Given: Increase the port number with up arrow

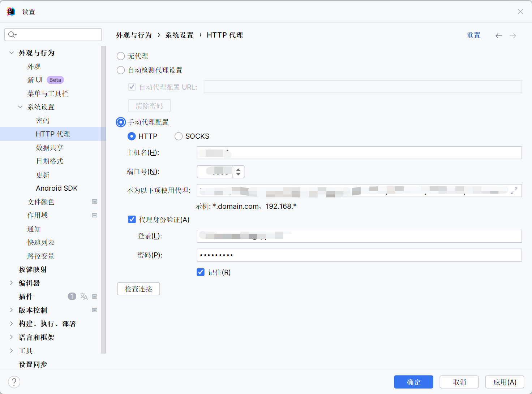Looking at the screenshot, I should (x=238, y=169).
